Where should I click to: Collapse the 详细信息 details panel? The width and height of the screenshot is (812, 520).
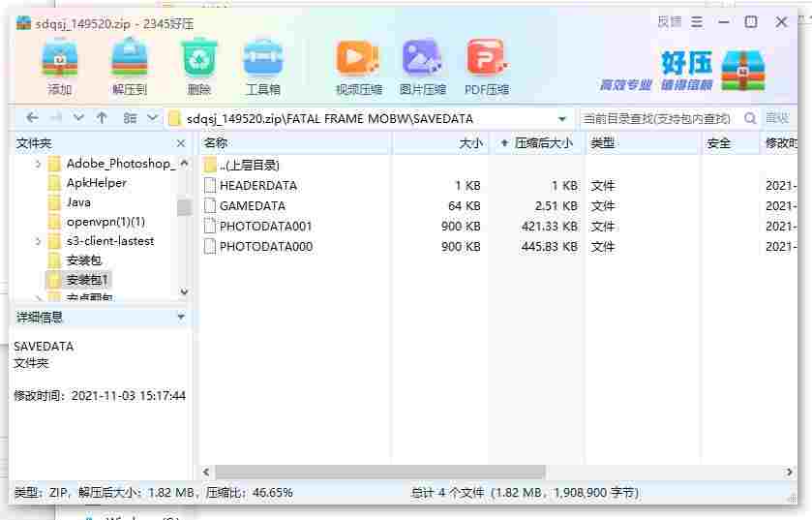(x=181, y=317)
